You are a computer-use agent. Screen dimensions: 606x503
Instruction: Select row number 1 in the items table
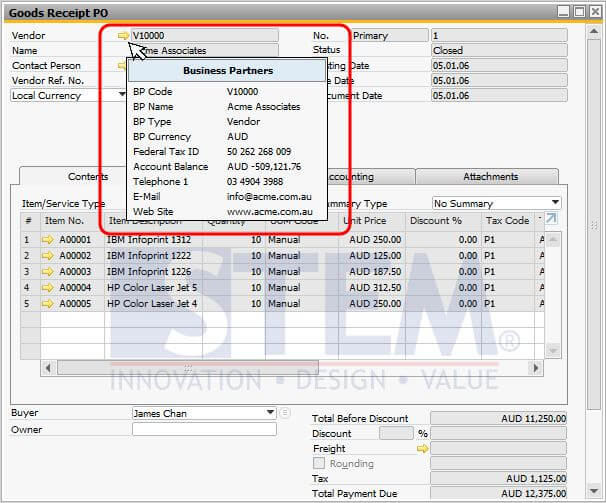[x=30, y=240]
